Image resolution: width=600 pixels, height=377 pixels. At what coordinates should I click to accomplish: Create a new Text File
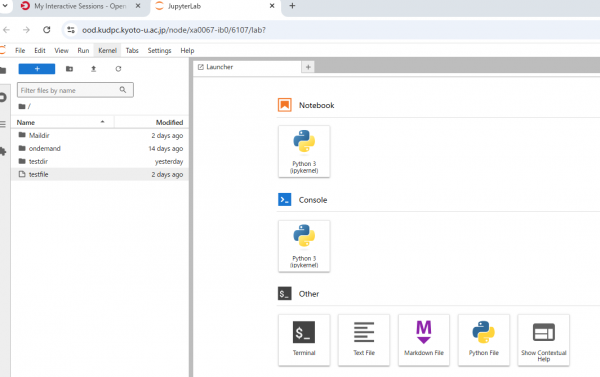[x=364, y=340]
